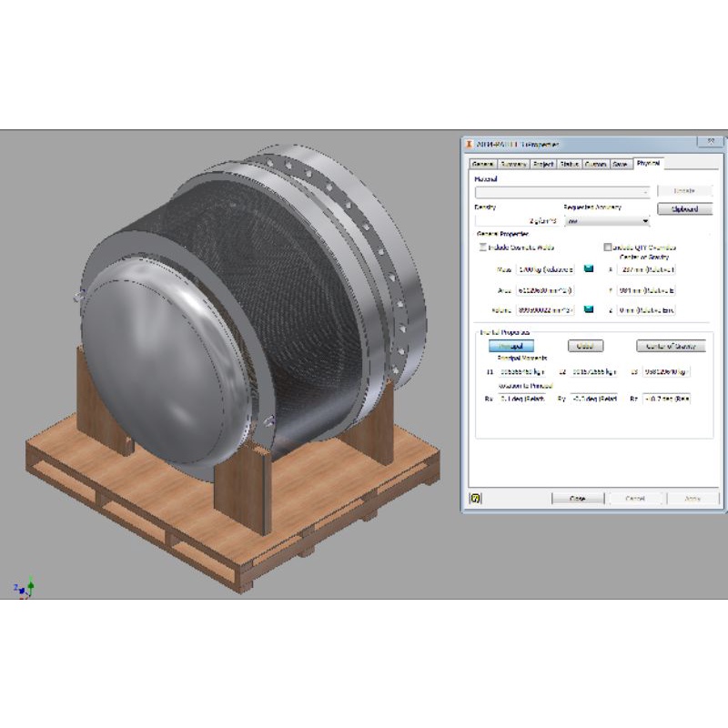
Task: Open the Summary tab
Action: [x=512, y=164]
